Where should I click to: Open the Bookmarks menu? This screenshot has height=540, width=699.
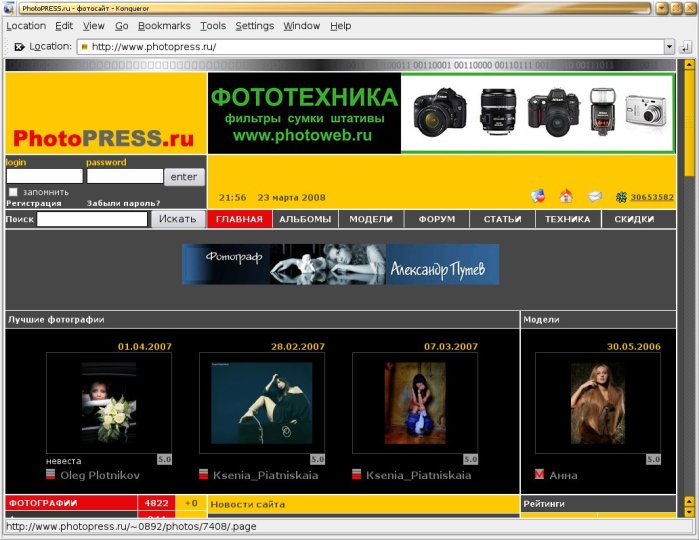164,26
